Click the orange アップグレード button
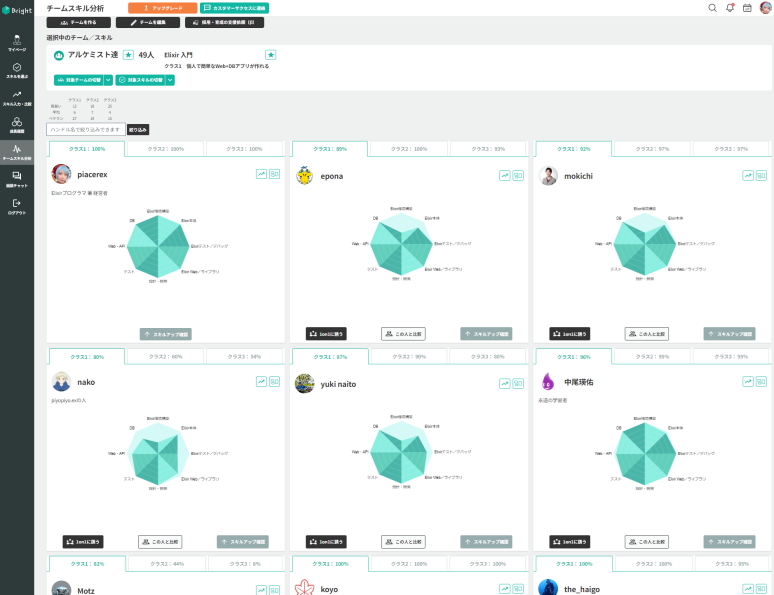This screenshot has height=595, width=774. coord(162,8)
